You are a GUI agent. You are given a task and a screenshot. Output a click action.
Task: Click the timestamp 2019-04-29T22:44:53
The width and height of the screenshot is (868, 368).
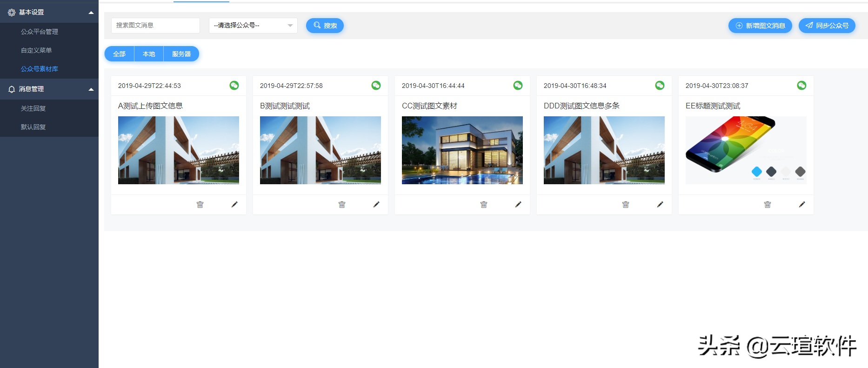[x=149, y=86]
